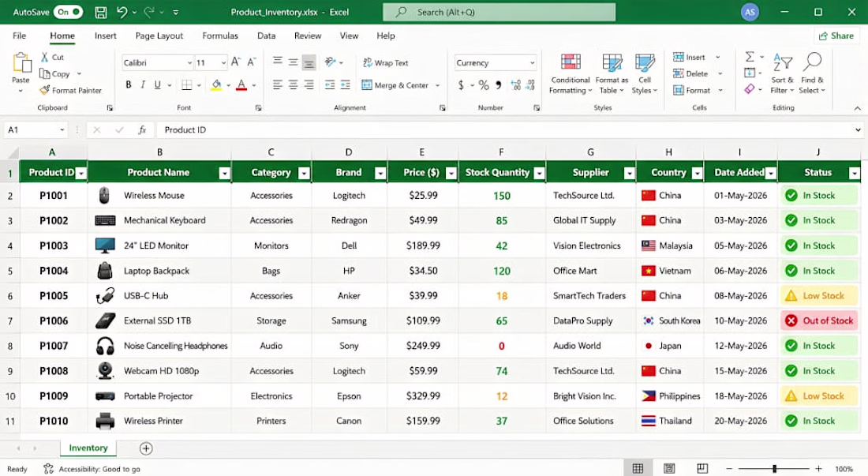Expand the formula bar chevron
Image resolution: width=868 pixels, height=476 pixels.
pos(858,130)
